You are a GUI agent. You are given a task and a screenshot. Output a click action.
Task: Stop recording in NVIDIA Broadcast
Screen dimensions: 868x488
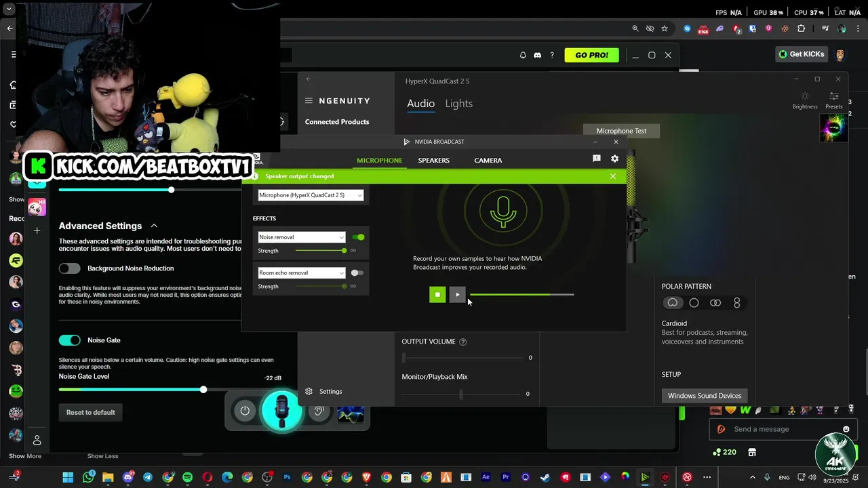pos(437,294)
